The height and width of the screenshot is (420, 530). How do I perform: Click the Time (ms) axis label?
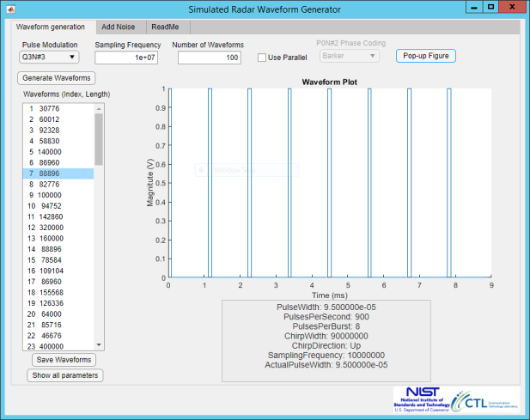pyautogui.click(x=330, y=295)
